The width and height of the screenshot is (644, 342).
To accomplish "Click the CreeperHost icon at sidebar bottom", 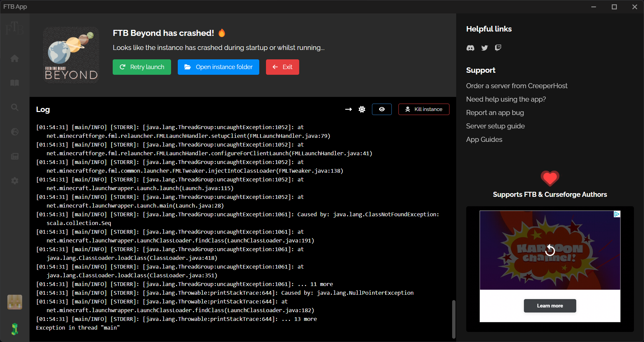I will pos(15,329).
